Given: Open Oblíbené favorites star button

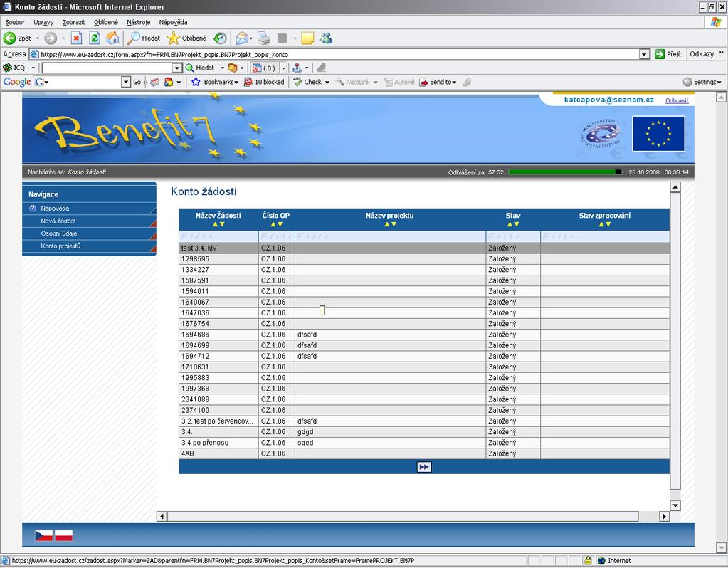Looking at the screenshot, I should 186,38.
